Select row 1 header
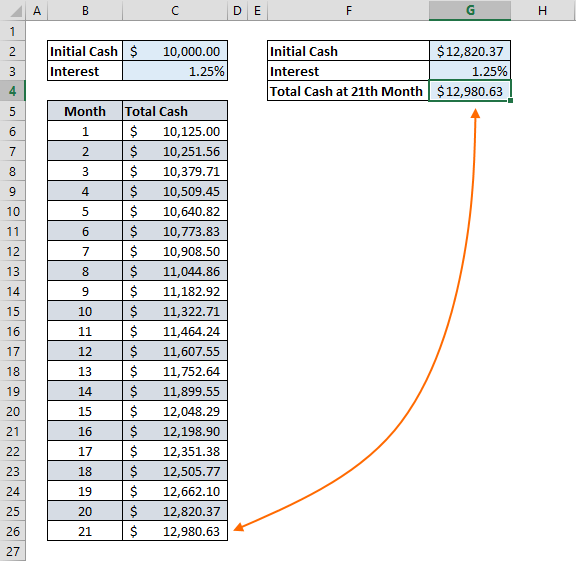 [x=12, y=31]
